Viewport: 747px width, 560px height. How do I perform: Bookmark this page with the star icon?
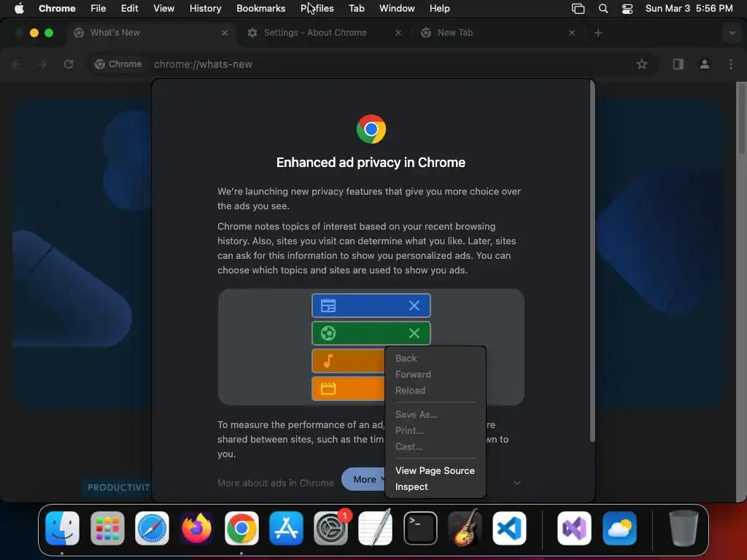click(642, 64)
